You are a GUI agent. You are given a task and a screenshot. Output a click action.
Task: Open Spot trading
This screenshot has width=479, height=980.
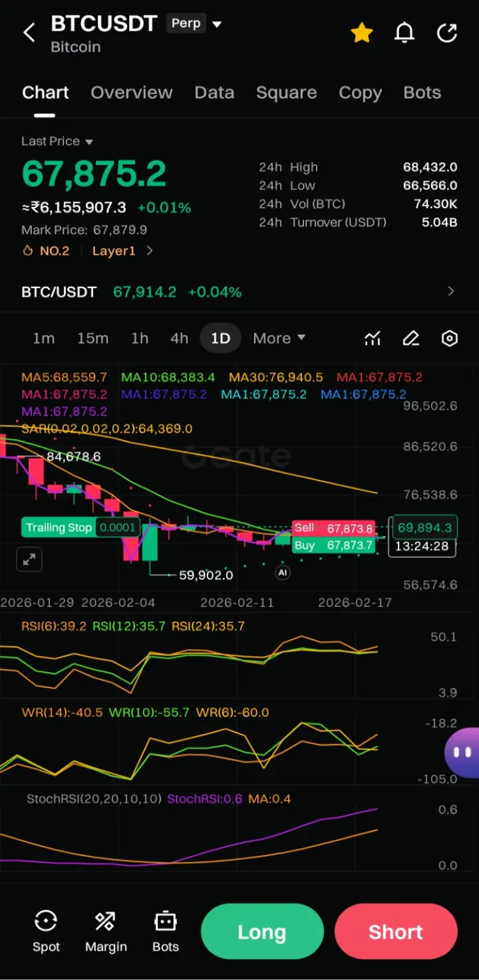point(46,931)
